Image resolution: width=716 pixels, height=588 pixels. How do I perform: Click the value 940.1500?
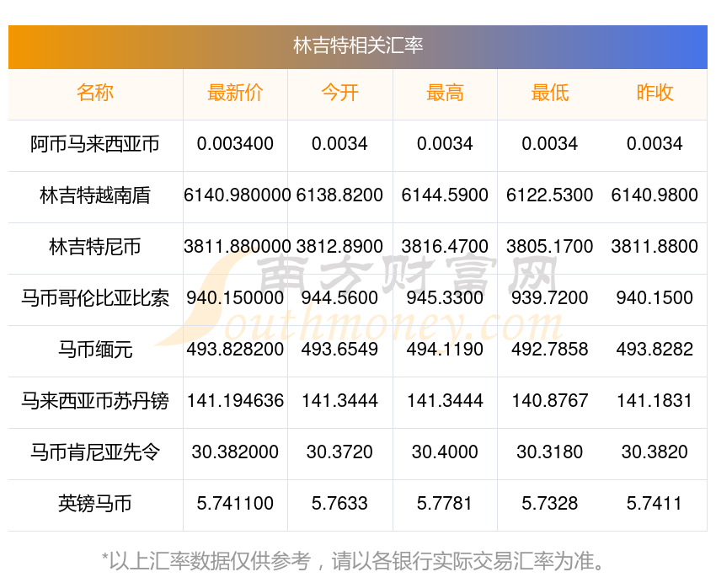coord(655,298)
